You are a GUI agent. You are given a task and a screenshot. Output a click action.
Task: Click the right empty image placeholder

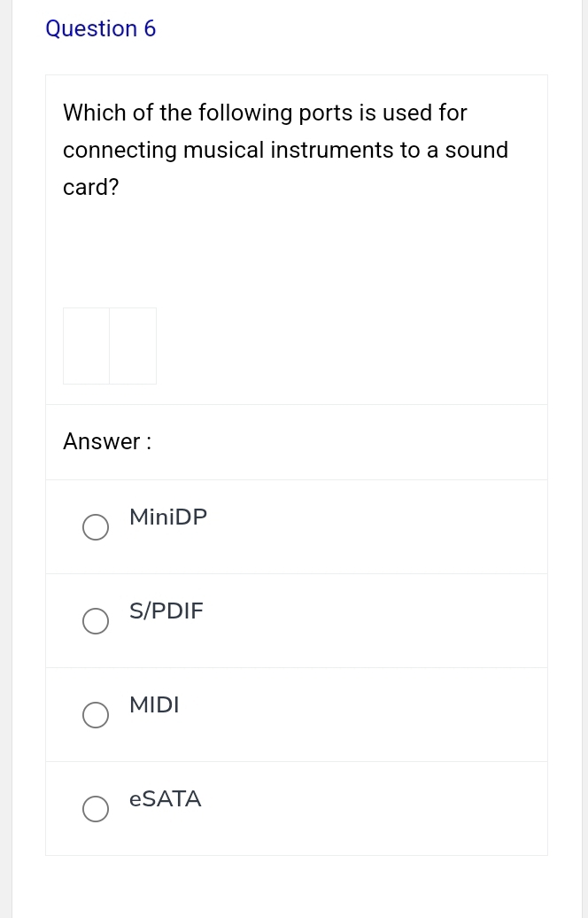pos(133,346)
